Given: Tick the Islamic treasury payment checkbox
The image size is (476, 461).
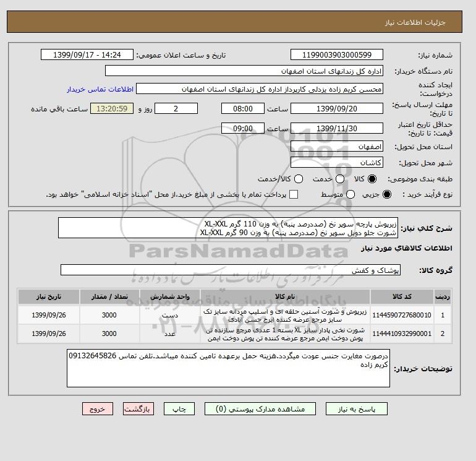Looking at the screenshot, I should [x=294, y=194].
